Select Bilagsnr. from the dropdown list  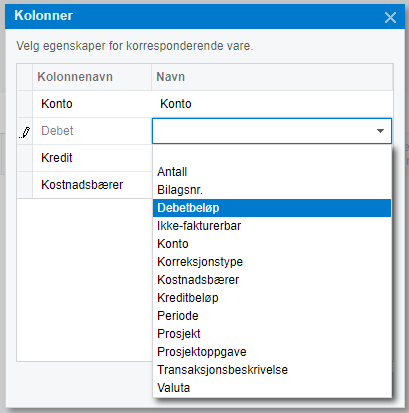[272, 190]
